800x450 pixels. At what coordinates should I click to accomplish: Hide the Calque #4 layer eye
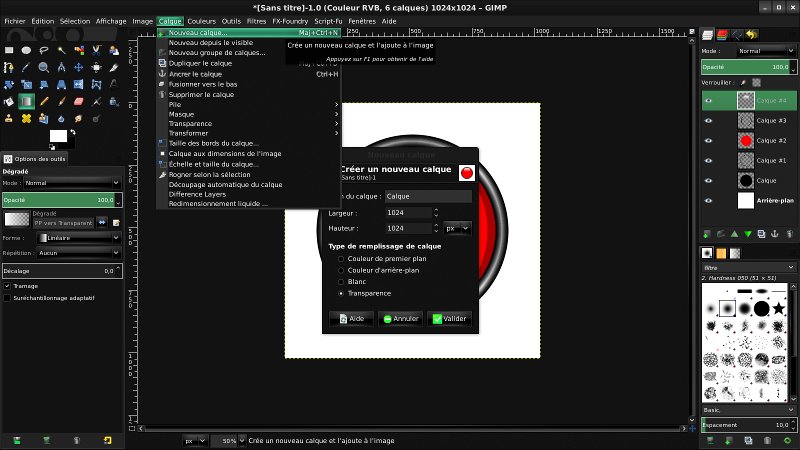pos(708,101)
